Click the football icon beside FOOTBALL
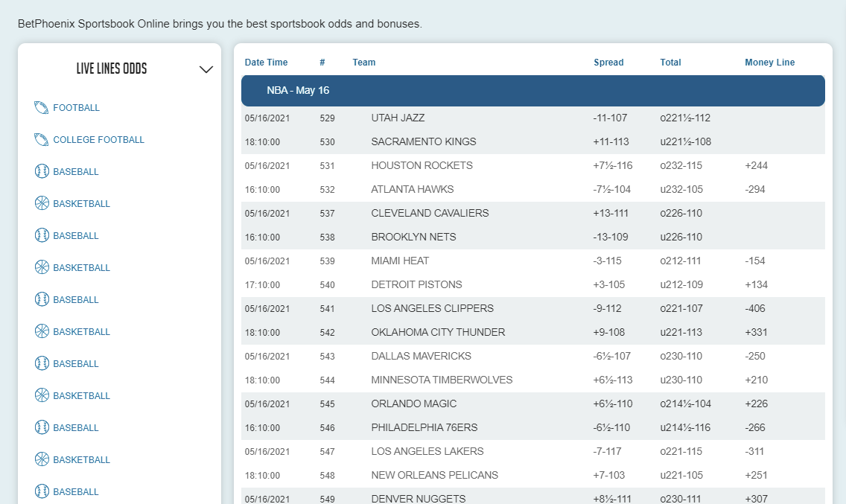This screenshot has width=846, height=504. [x=42, y=107]
